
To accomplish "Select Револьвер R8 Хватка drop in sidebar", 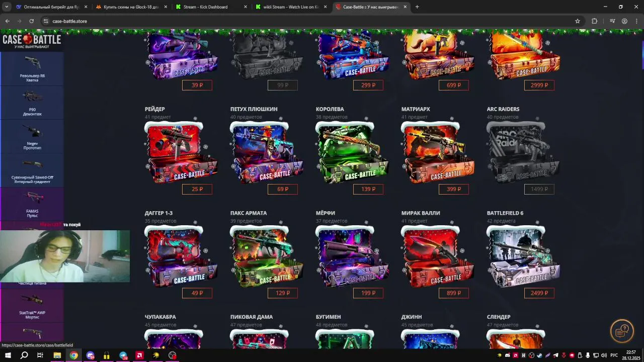I will coord(32,68).
